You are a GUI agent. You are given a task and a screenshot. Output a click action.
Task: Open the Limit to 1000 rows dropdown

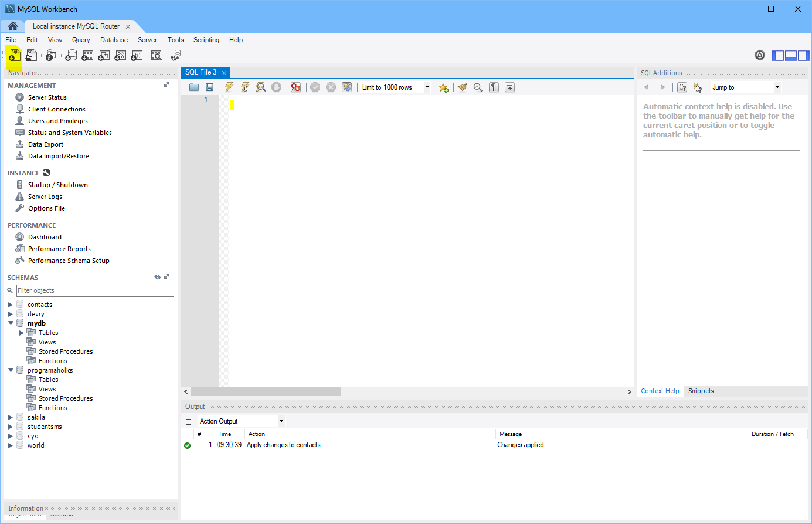click(x=427, y=87)
